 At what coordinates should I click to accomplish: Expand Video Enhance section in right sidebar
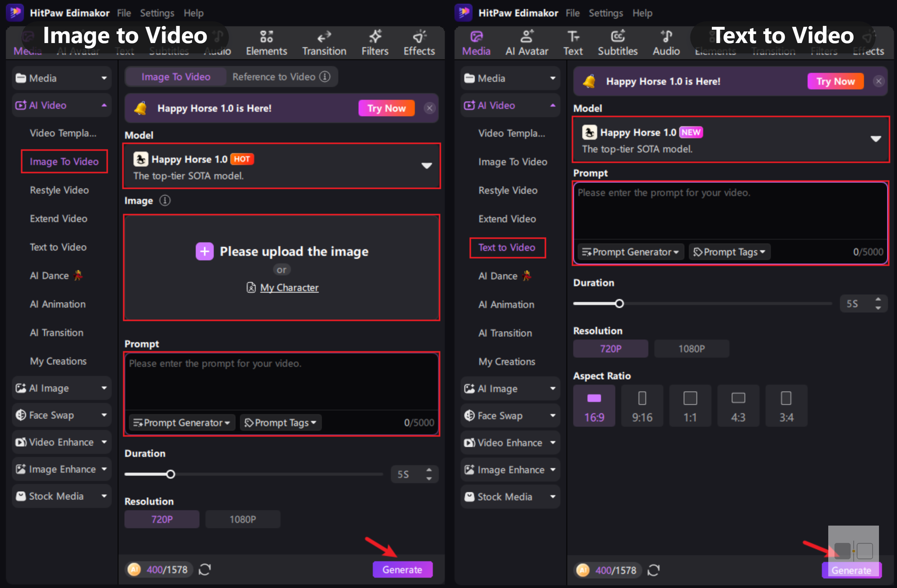click(510, 443)
